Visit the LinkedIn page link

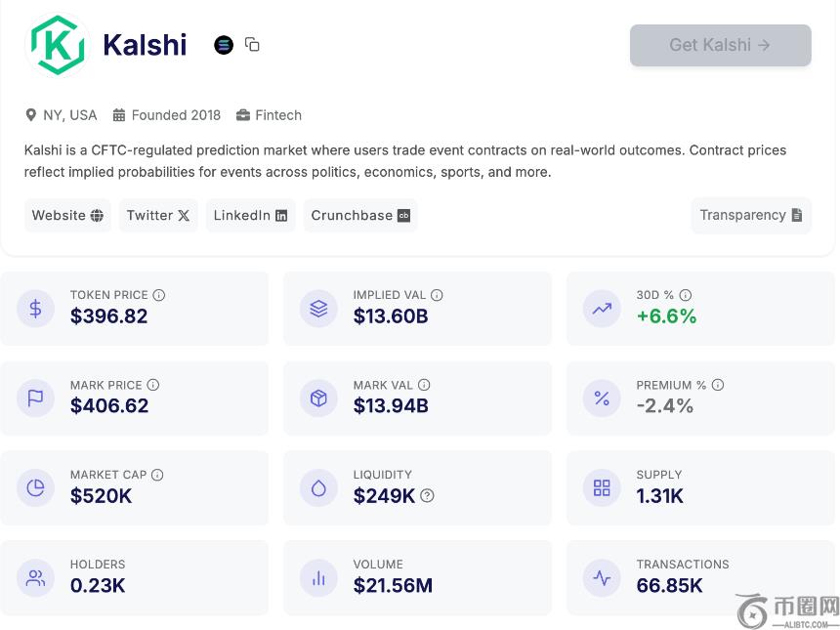(x=250, y=216)
